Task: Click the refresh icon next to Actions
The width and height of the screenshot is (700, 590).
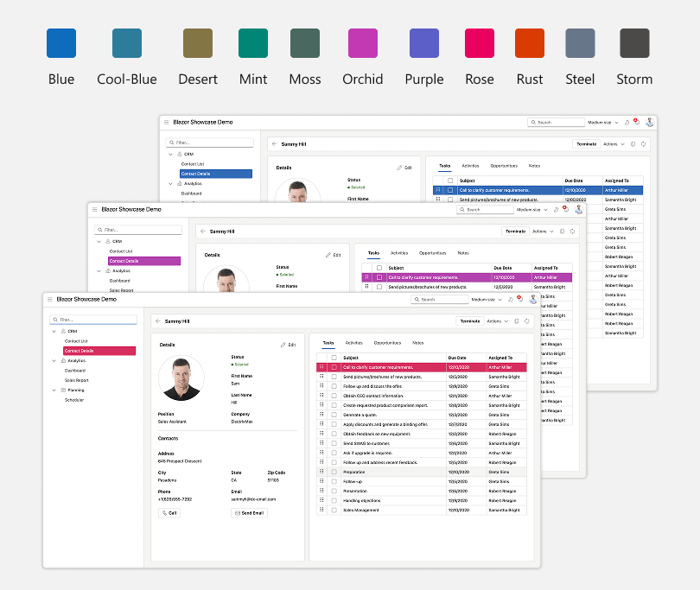Action: tap(527, 320)
